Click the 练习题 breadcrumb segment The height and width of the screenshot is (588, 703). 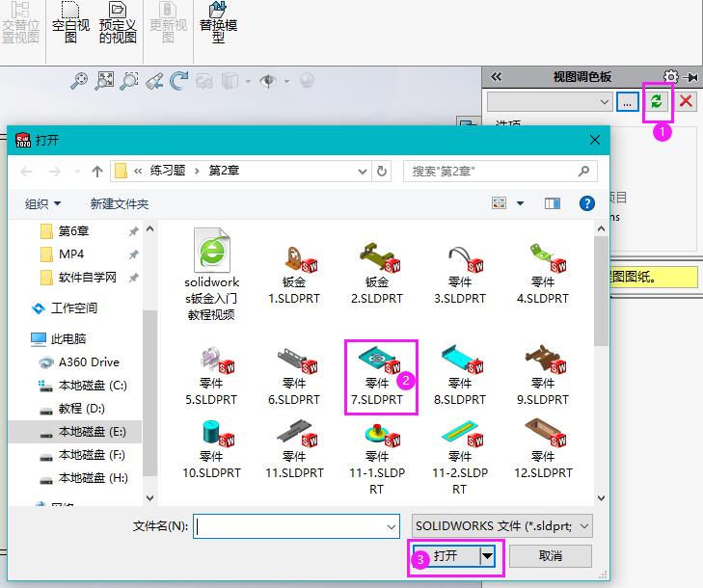point(168,171)
